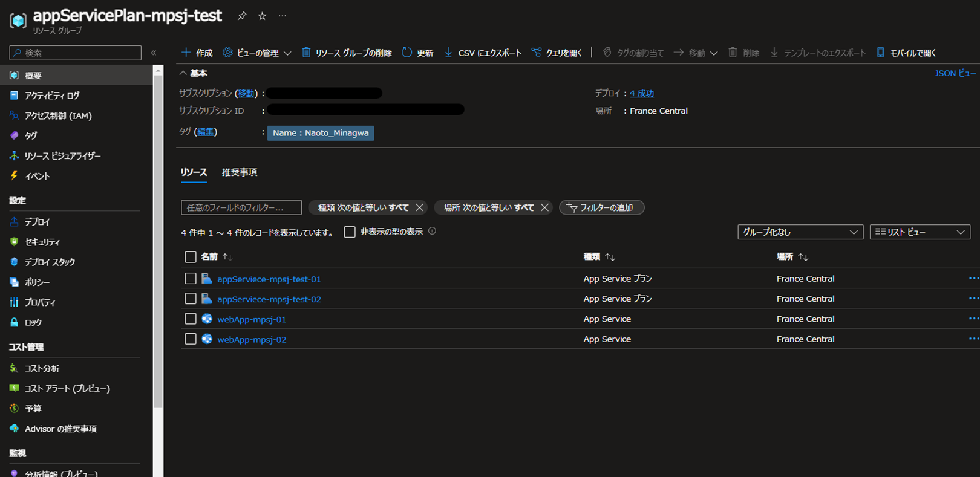Open row menu for webApp-mpsj-01
The height and width of the screenshot is (477, 980).
click(973, 319)
